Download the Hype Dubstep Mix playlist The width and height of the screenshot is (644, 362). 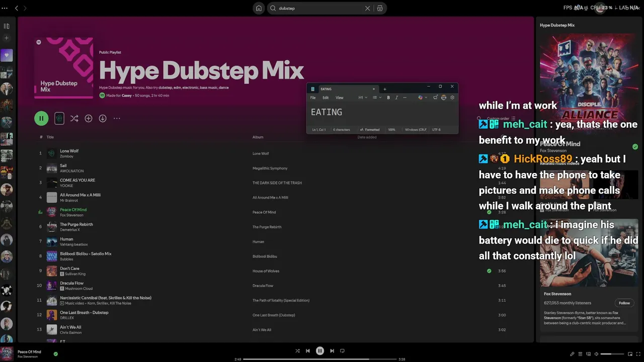[103, 119]
